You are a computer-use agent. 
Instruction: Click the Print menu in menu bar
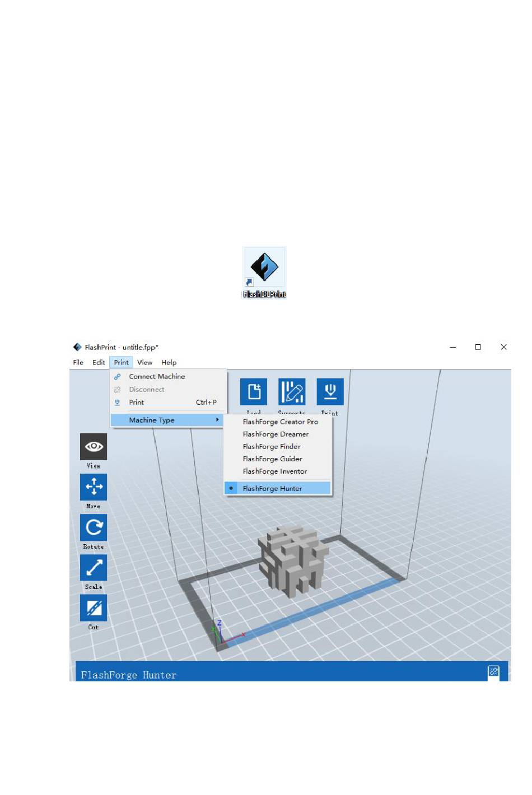point(121,362)
